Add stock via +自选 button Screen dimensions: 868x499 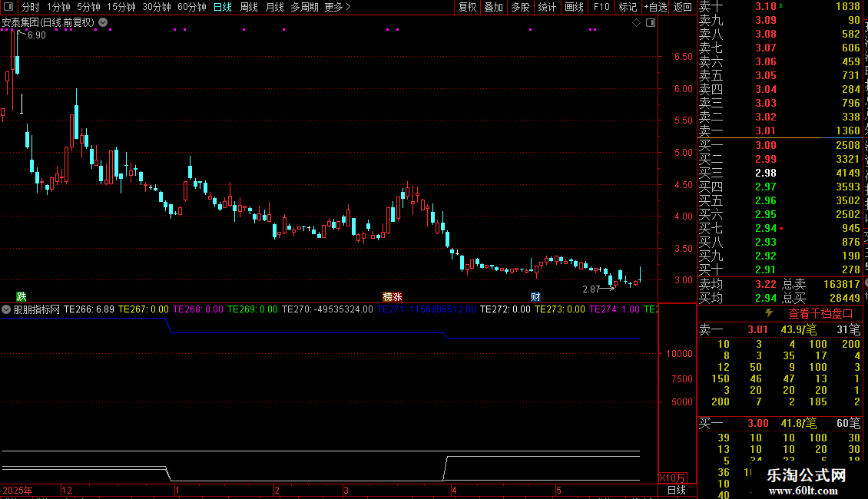pos(655,7)
